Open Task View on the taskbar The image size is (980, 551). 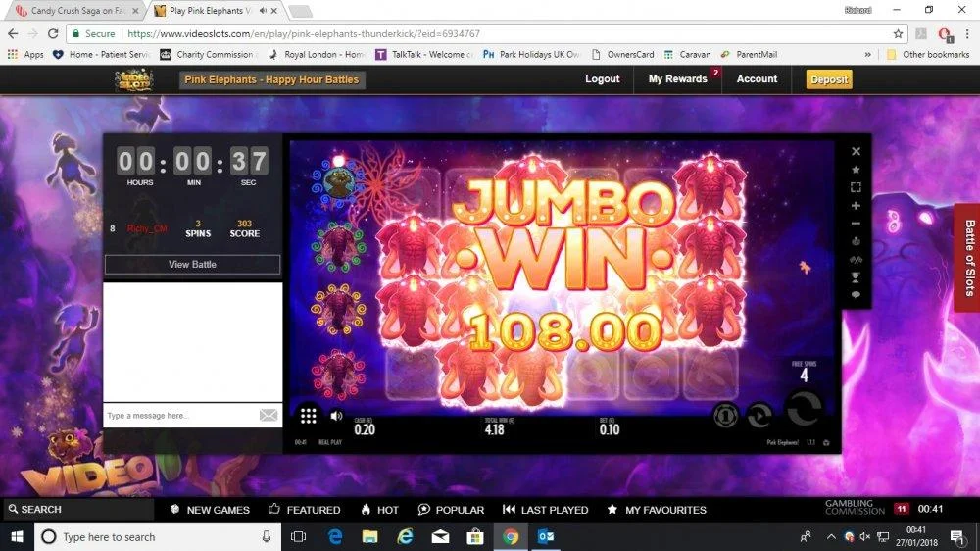pos(298,536)
